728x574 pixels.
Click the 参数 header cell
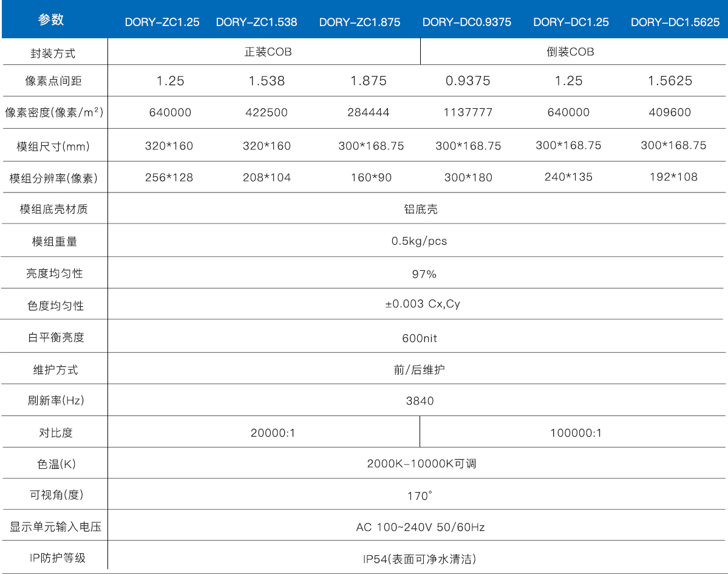(51, 20)
